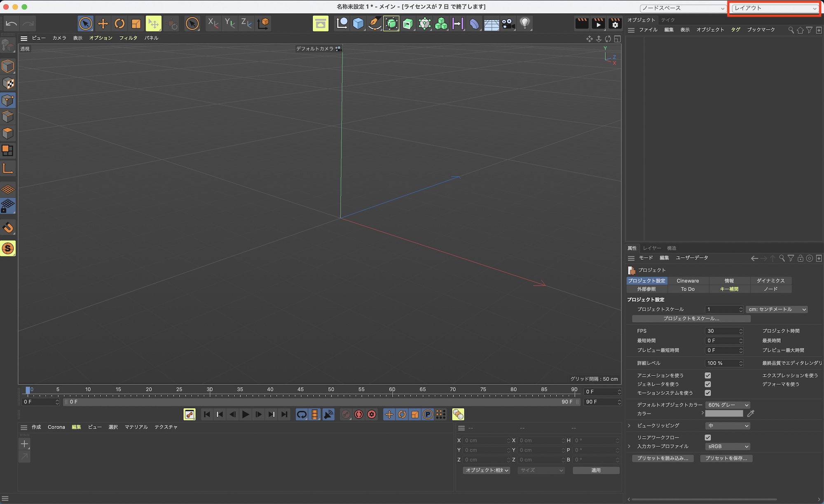
Task: Select the Scale tool
Action: point(136,23)
